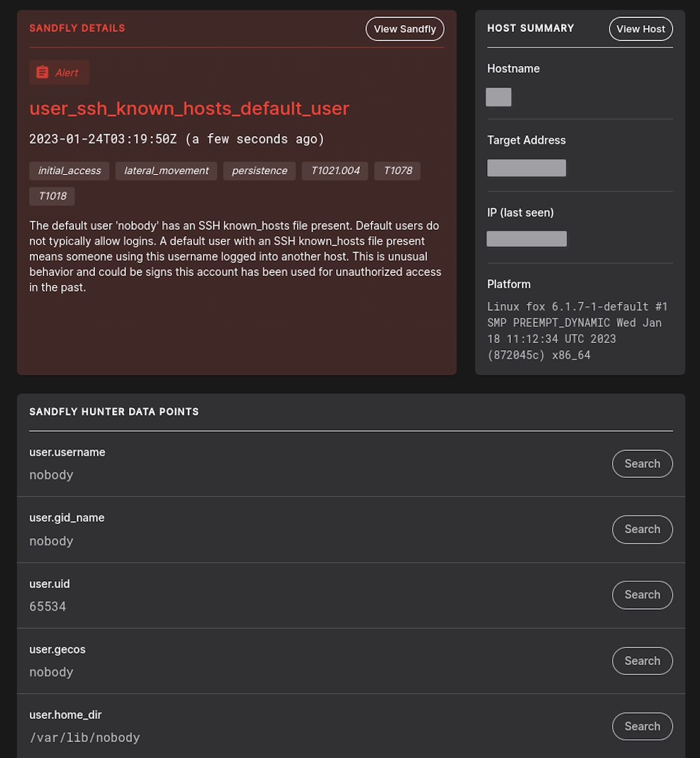This screenshot has width=700, height=758.
Task: Click the redacted IP last seen field
Action: point(526,238)
